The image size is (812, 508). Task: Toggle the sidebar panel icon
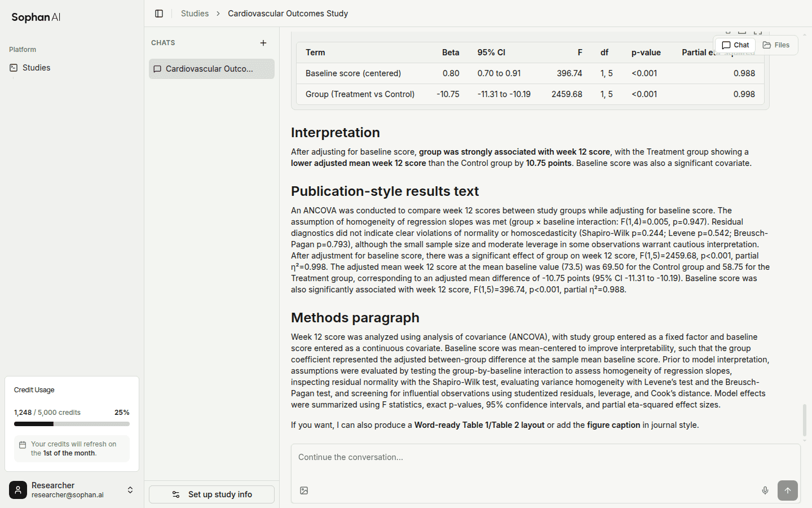159,14
